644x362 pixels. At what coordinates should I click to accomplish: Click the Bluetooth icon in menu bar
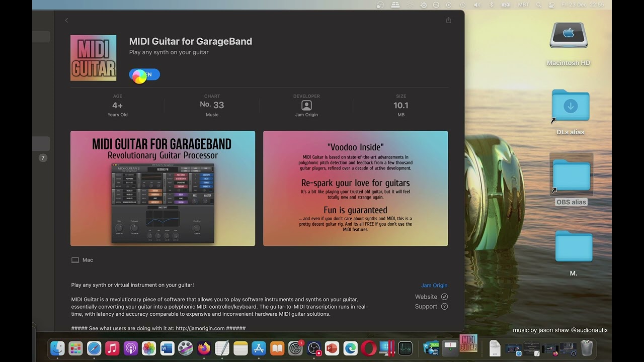[491, 5]
